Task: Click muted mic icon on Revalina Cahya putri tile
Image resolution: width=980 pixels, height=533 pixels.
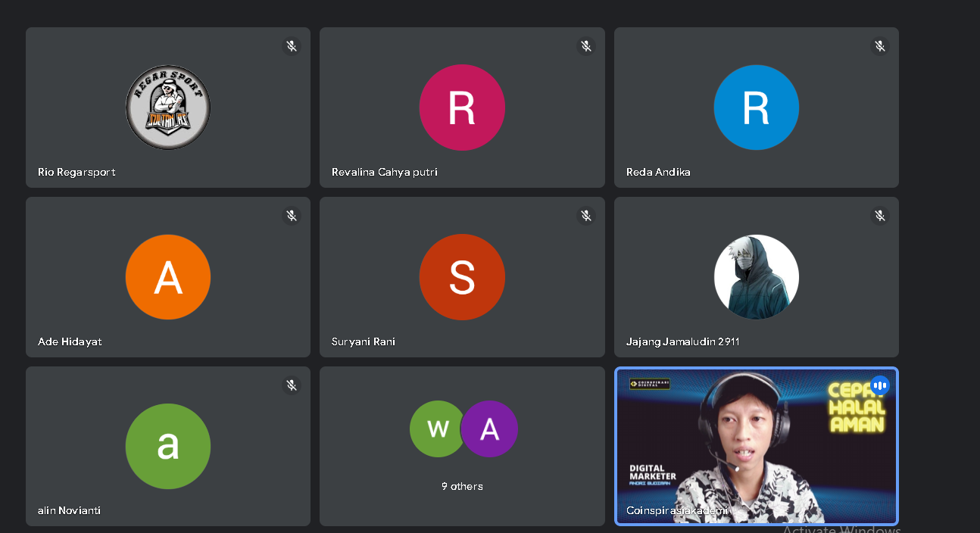Action: 585,46
